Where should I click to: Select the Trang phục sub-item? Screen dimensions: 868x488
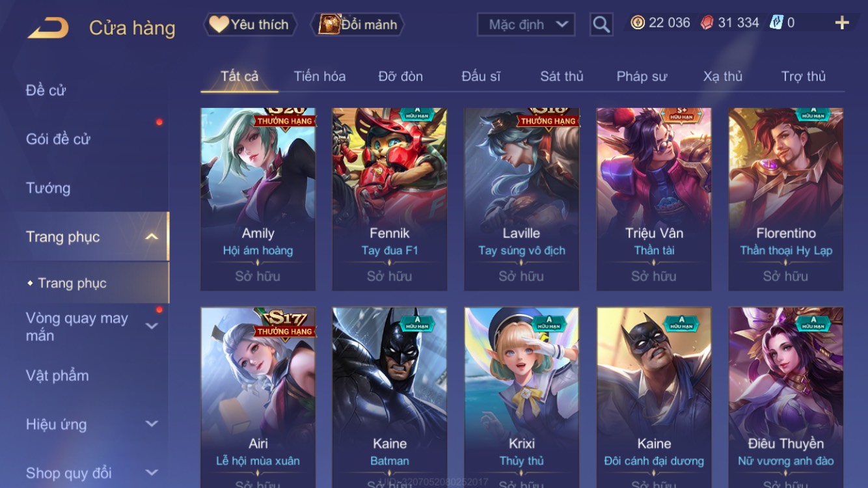(72, 283)
